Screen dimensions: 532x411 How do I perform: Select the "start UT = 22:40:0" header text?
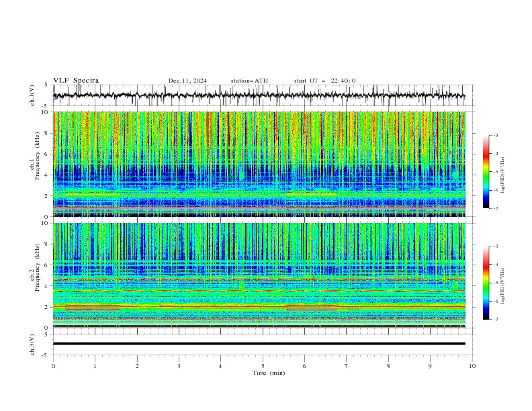(x=324, y=81)
